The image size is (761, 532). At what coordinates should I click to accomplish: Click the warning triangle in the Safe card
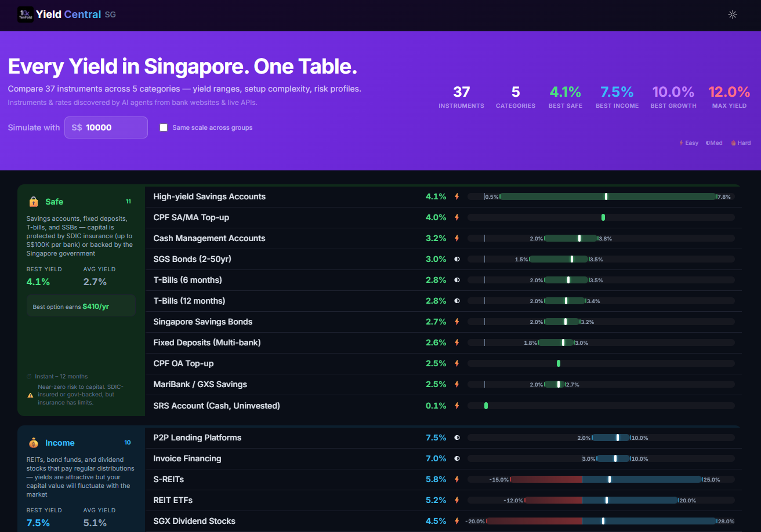pyautogui.click(x=31, y=394)
